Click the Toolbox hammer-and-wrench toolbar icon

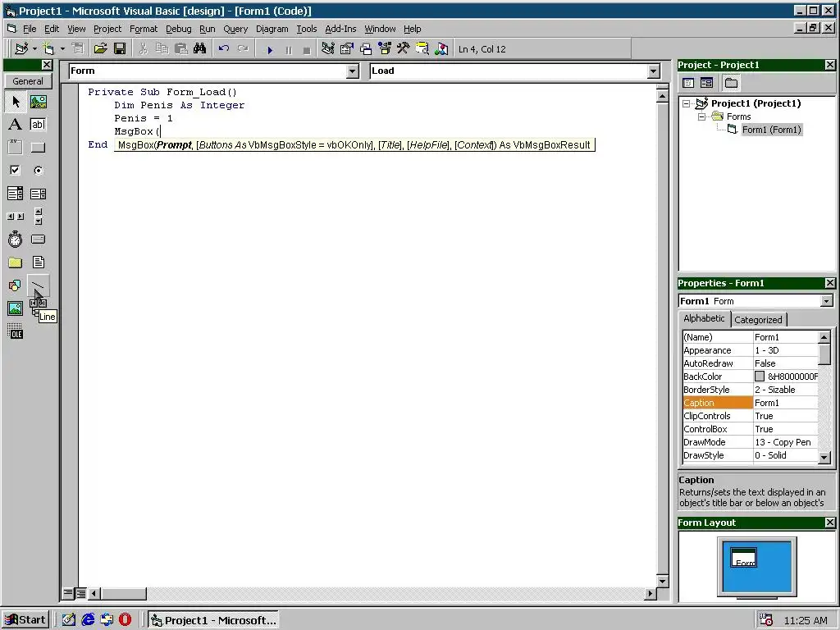pyautogui.click(x=403, y=48)
